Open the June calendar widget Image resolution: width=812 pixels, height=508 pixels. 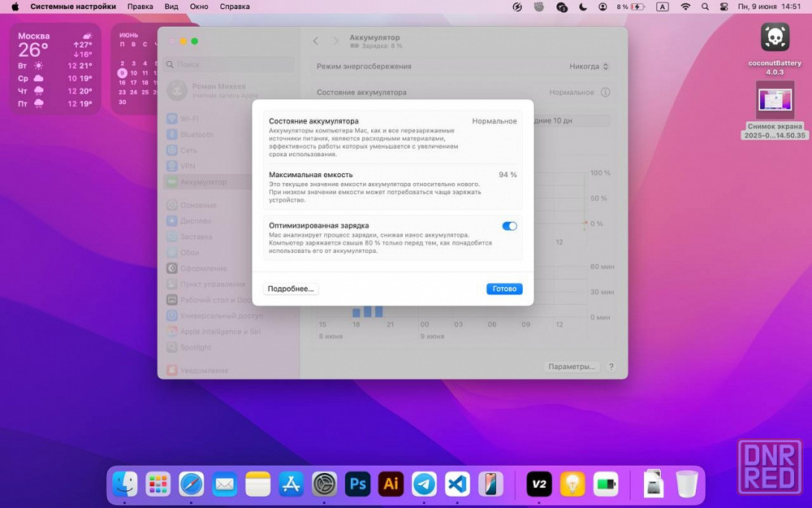coord(135,69)
